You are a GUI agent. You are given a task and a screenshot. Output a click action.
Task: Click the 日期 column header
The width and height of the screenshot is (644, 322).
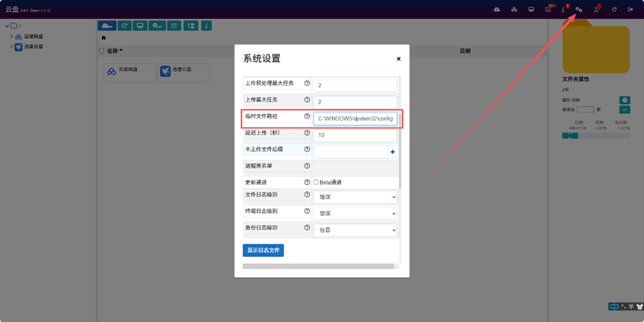[465, 51]
